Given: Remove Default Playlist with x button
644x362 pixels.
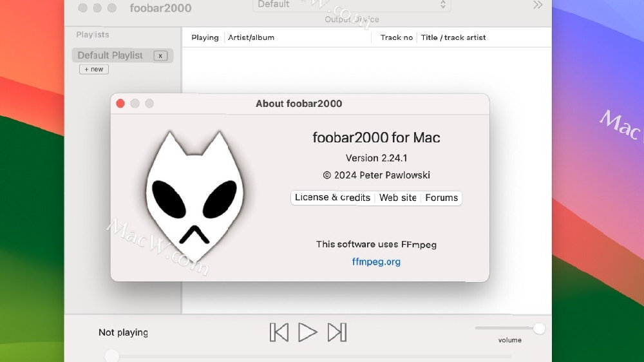Looking at the screenshot, I should (160, 55).
